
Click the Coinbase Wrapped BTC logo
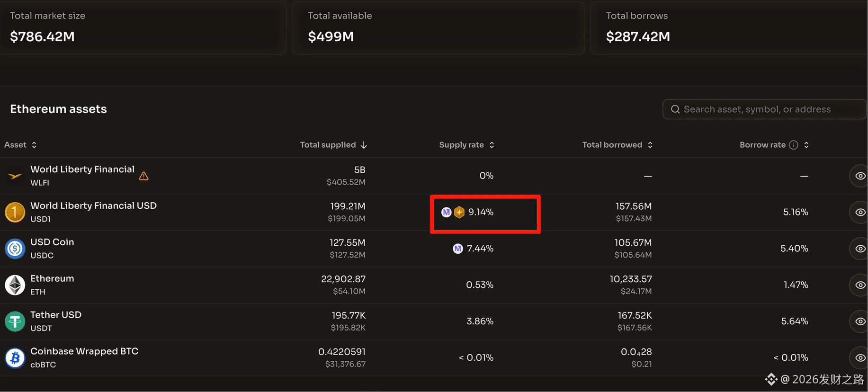(15, 358)
